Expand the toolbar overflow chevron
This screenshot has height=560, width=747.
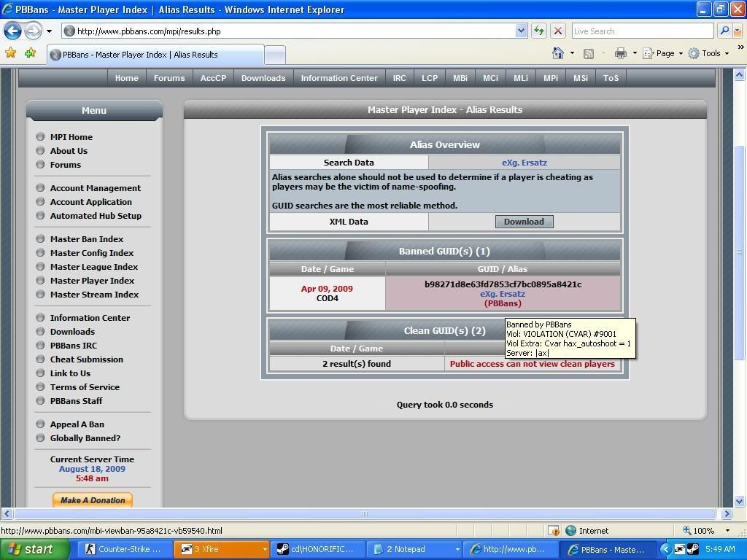741,47
